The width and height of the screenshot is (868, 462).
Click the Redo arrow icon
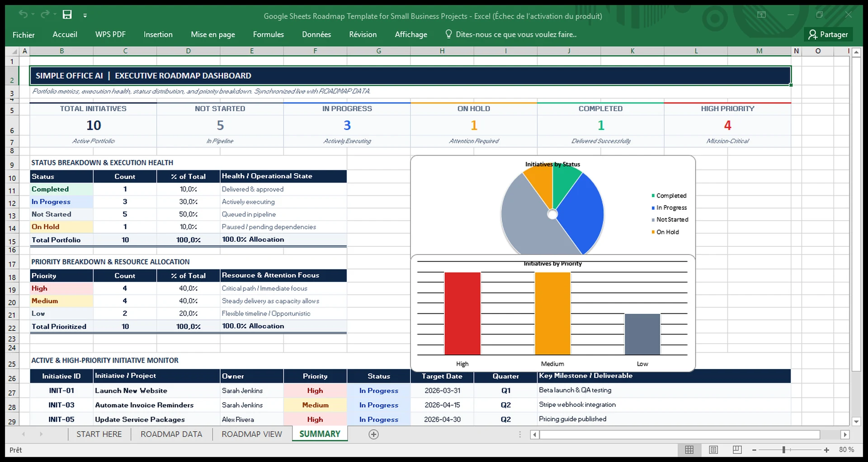(45, 14)
